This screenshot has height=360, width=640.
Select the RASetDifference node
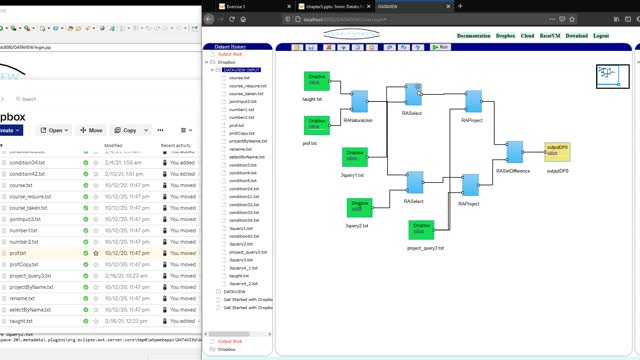click(x=514, y=152)
